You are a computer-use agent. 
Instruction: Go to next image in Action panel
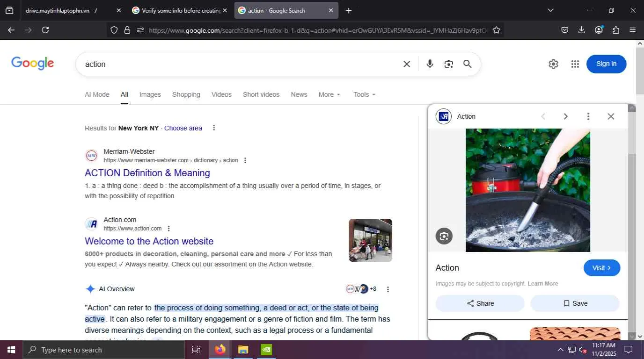click(565, 116)
